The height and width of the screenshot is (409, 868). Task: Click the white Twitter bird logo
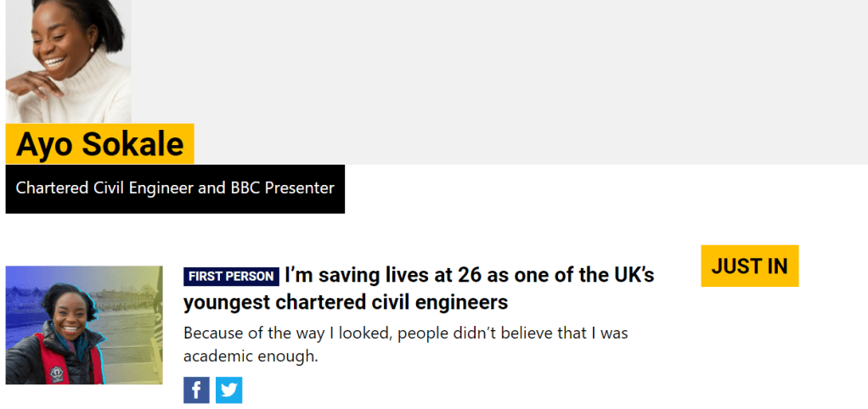click(228, 390)
